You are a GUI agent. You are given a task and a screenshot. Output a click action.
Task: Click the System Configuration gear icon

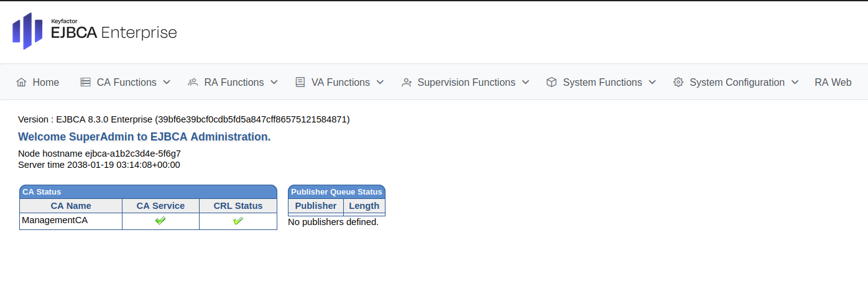coord(678,82)
